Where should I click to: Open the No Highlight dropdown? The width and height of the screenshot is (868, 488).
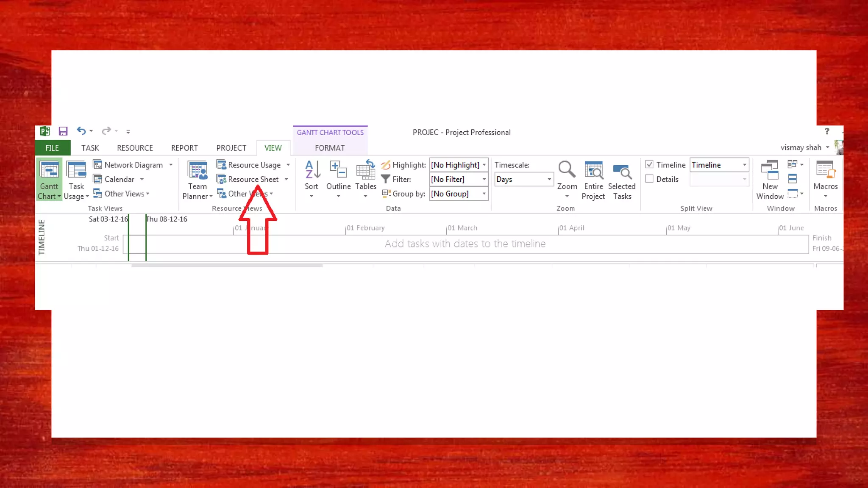[x=484, y=165]
